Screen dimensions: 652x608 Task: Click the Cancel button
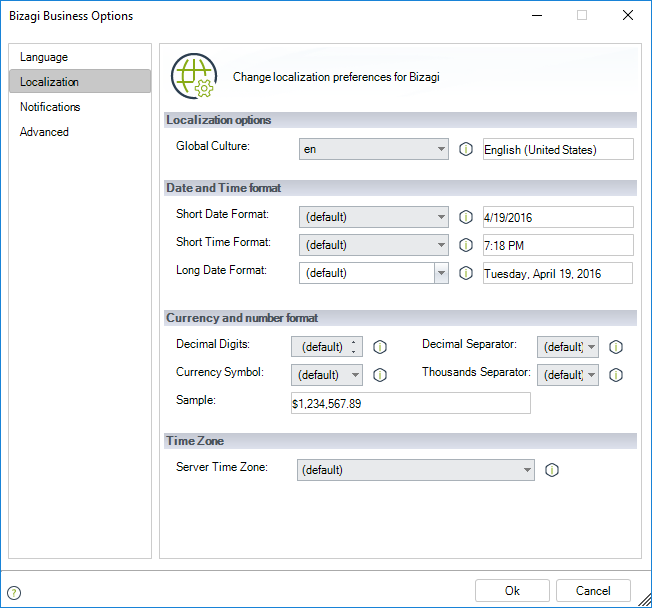click(x=593, y=591)
